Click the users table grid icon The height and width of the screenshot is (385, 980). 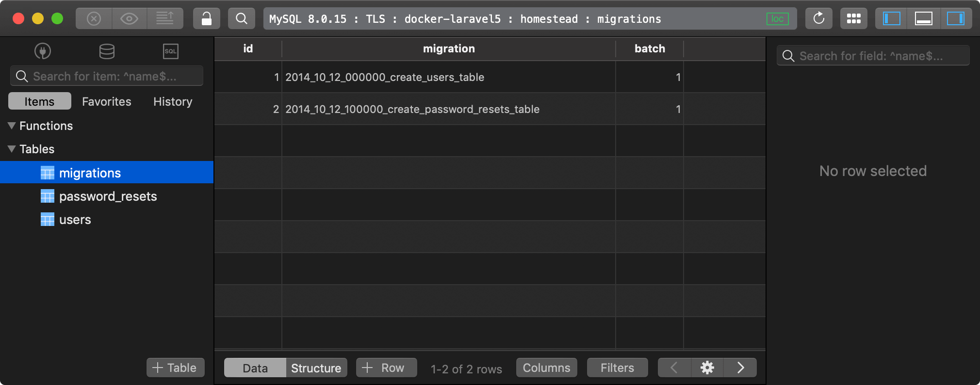(x=48, y=220)
